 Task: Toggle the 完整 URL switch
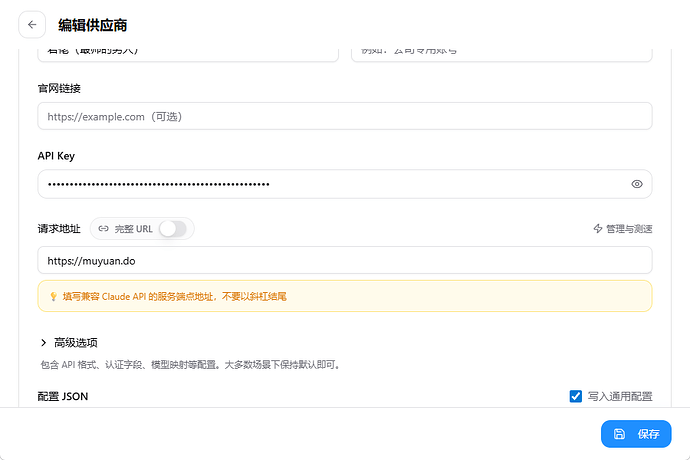tap(173, 229)
